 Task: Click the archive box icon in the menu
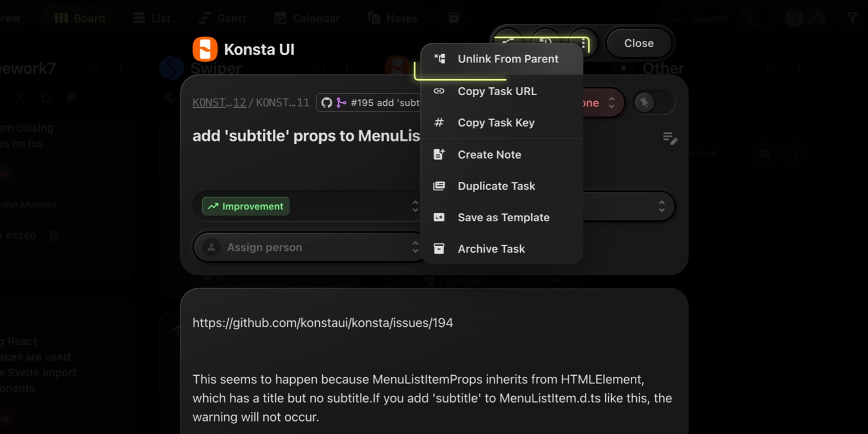click(x=439, y=249)
